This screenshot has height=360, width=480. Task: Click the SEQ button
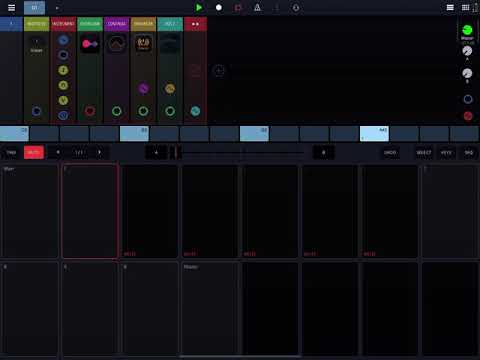point(469,153)
